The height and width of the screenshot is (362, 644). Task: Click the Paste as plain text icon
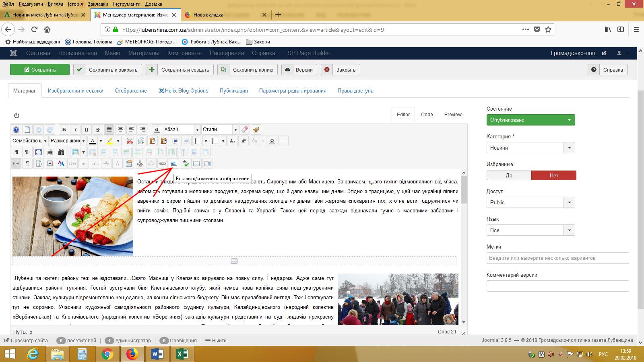click(163, 141)
